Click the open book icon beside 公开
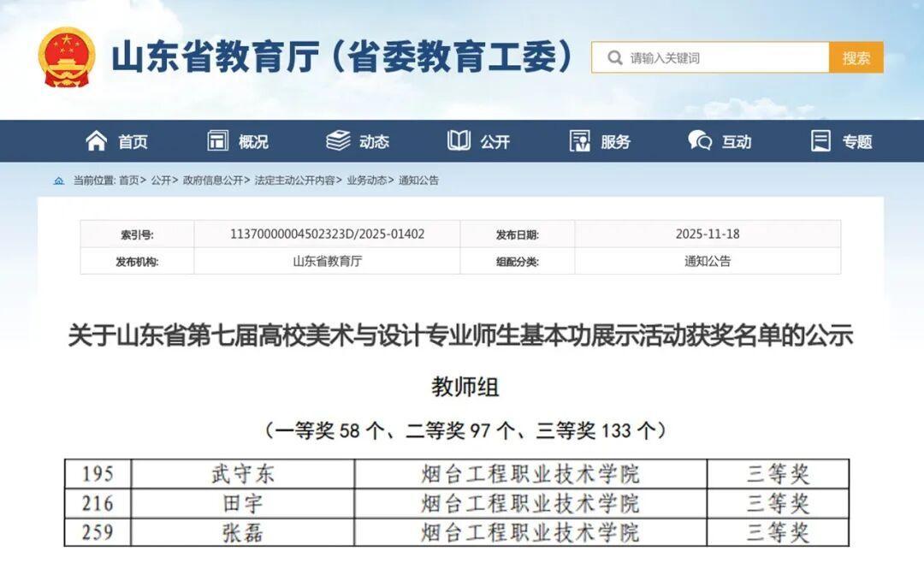The width and height of the screenshot is (924, 575). click(459, 141)
